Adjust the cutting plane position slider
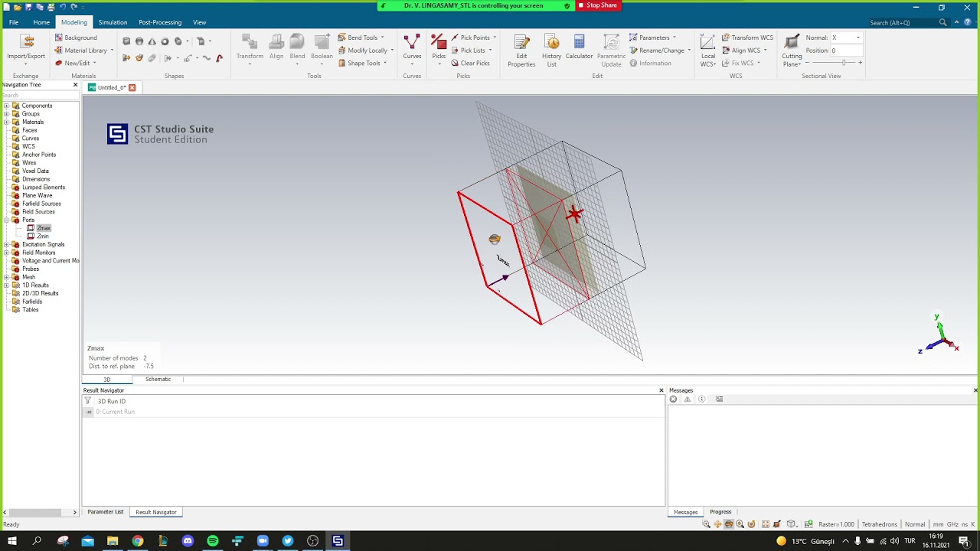 tap(844, 63)
